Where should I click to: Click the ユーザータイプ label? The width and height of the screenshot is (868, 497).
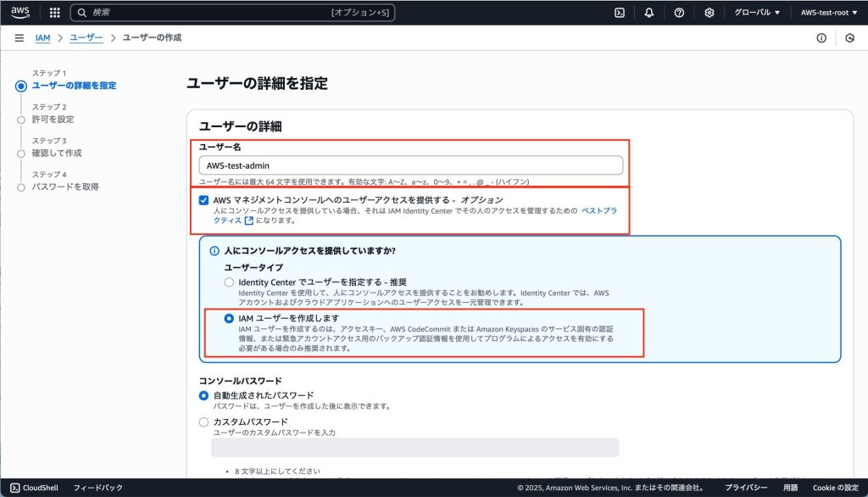click(253, 267)
